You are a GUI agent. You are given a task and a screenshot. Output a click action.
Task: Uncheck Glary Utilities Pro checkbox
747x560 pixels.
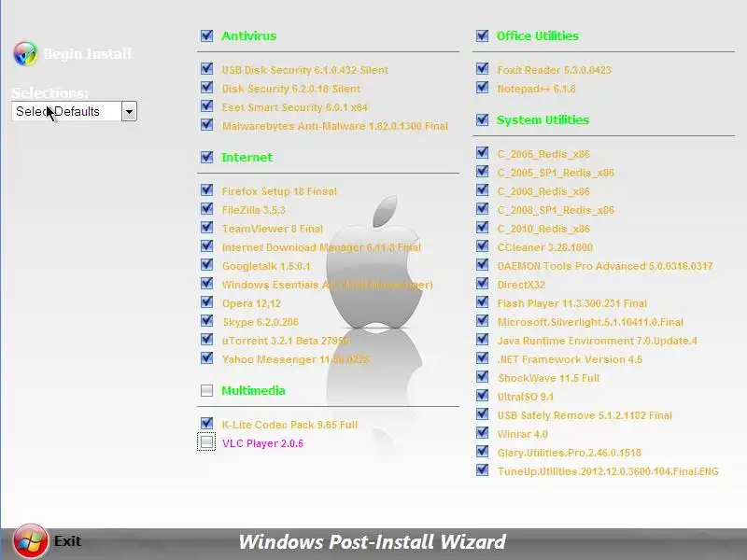click(x=482, y=452)
